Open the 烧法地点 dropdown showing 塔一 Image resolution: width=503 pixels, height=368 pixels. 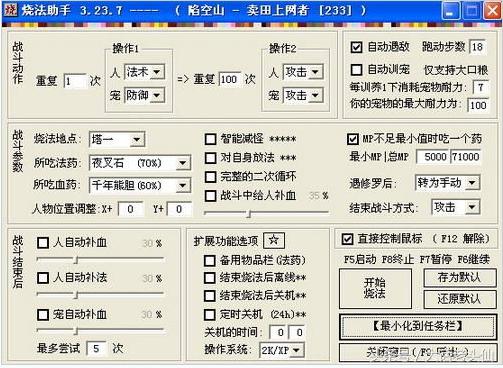tap(117, 139)
